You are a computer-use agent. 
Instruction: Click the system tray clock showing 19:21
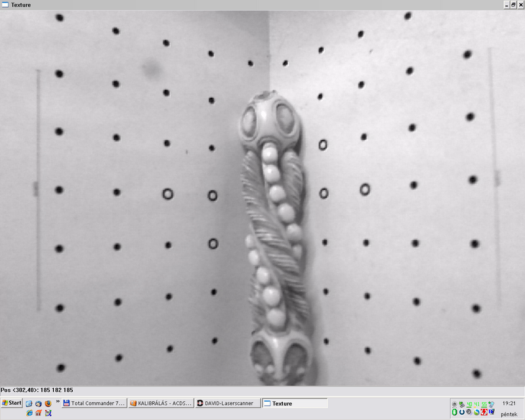509,403
